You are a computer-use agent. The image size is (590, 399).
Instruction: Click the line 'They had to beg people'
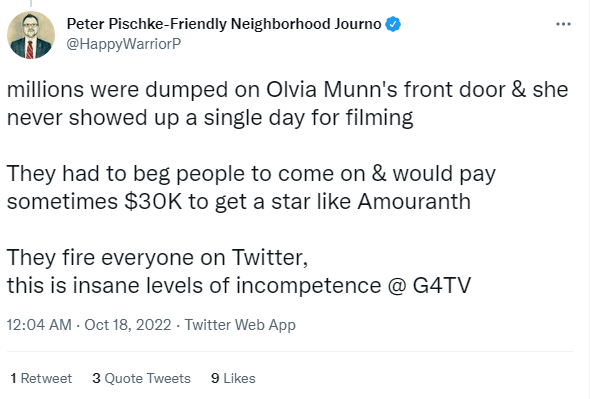click(251, 174)
